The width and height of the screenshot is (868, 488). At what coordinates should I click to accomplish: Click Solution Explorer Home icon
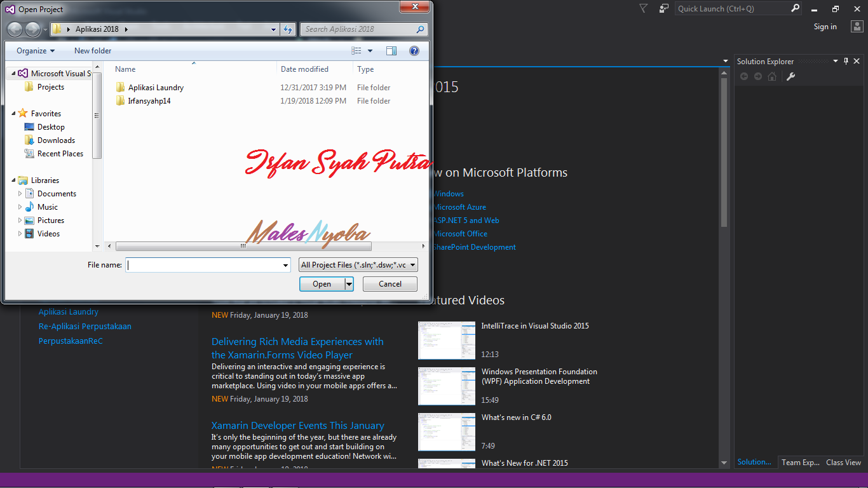pyautogui.click(x=772, y=76)
